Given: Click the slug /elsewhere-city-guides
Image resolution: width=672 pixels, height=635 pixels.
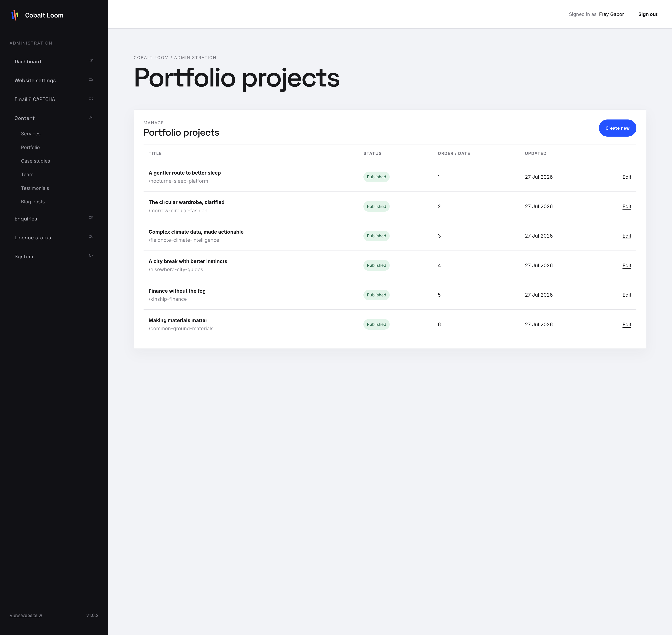Looking at the screenshot, I should [176, 269].
